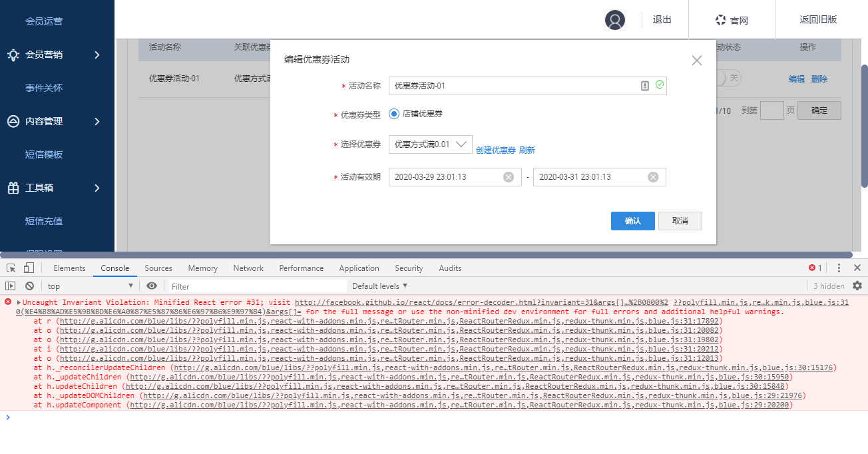
Task: Show the console sidebar icon
Action: coord(10,286)
